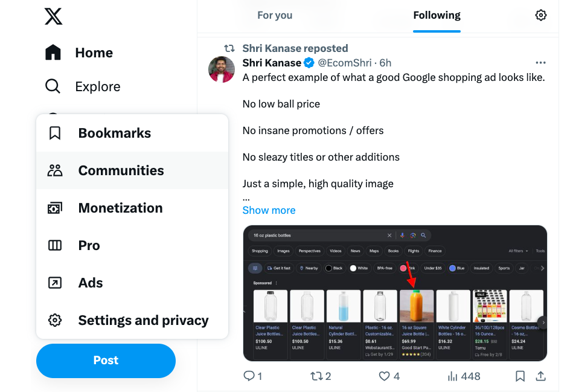
Task: Open timeline settings gear
Action: pyautogui.click(x=540, y=14)
